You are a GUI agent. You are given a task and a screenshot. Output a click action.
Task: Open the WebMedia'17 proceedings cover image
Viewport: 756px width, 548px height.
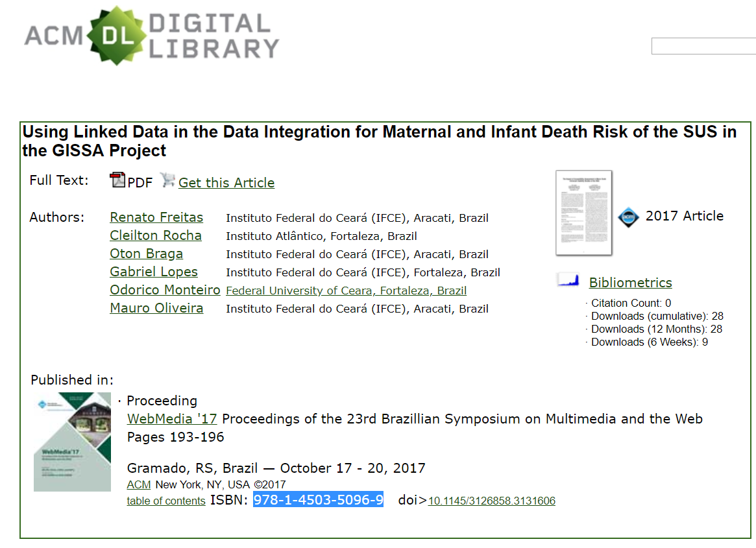pos(72,442)
